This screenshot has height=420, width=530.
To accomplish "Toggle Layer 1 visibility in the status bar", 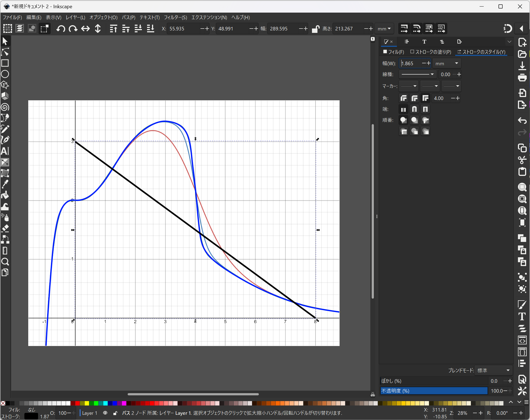I will pyautogui.click(x=105, y=413).
